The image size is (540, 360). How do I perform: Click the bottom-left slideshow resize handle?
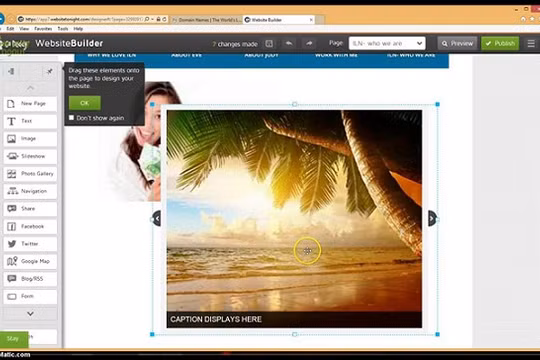pyautogui.click(x=152, y=334)
